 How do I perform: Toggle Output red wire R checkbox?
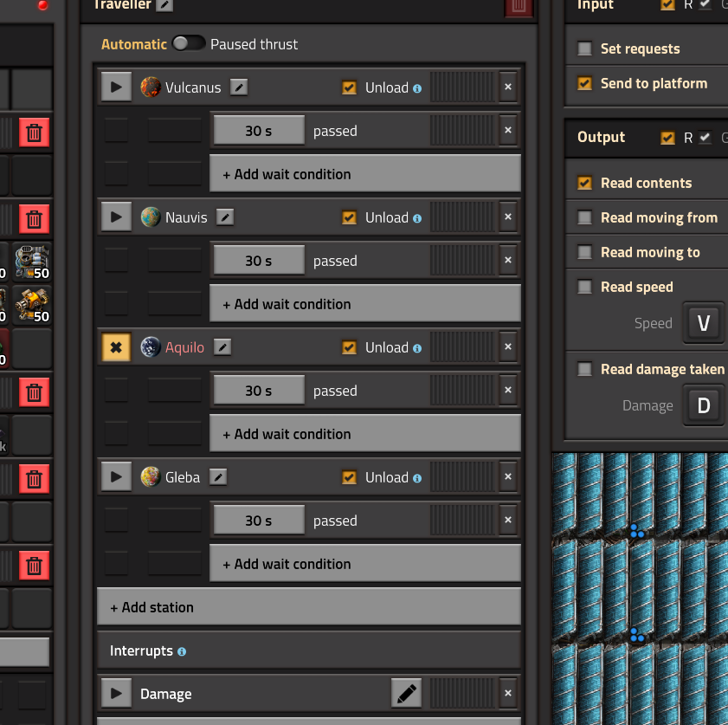point(667,138)
